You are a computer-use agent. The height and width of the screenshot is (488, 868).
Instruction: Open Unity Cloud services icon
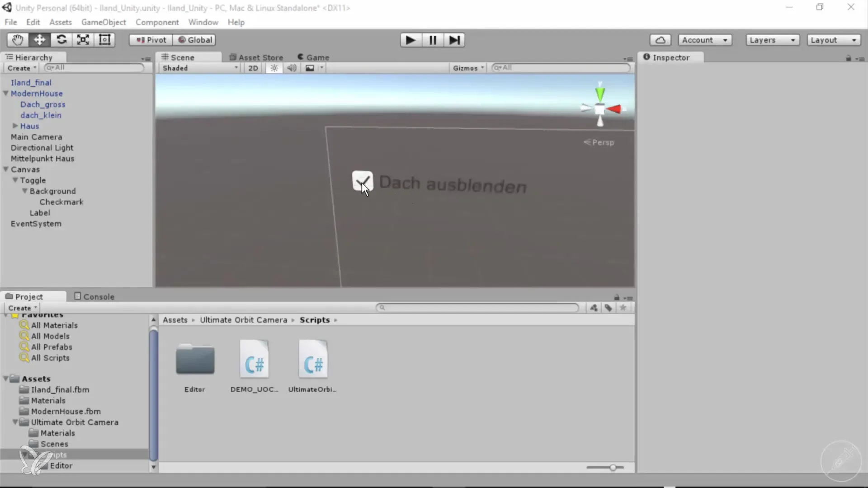point(660,40)
